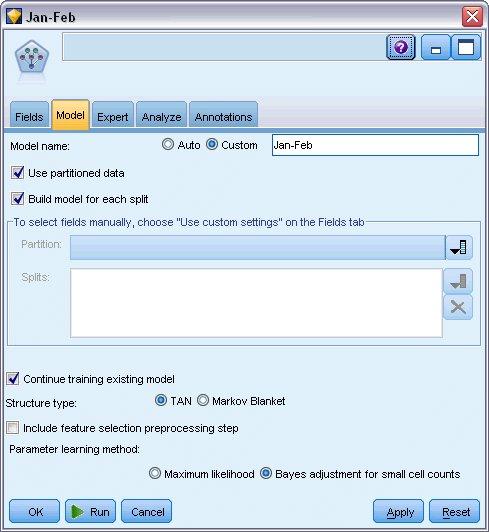
Task: Enable feature selection preprocessing step
Action: [13, 428]
